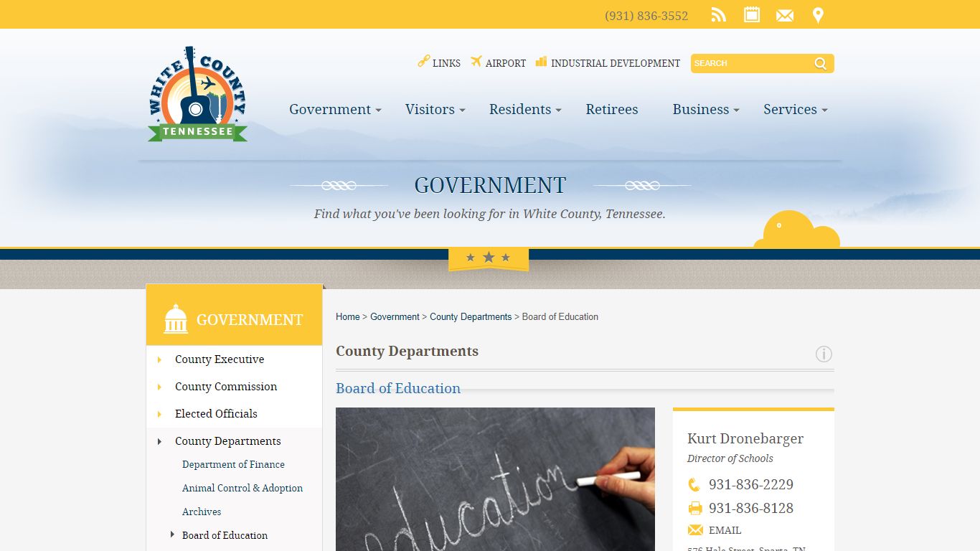Open the Industrial Development link
This screenshot has width=980, height=551.
[616, 63]
